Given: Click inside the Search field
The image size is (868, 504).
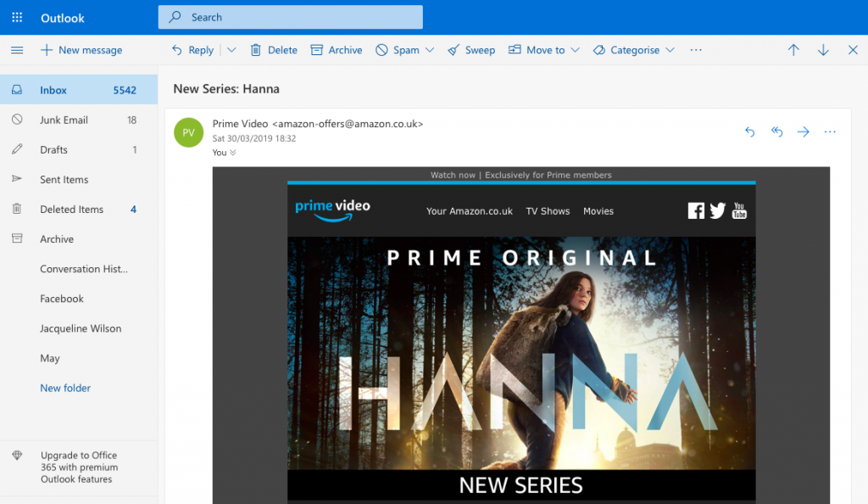Looking at the screenshot, I should (291, 17).
